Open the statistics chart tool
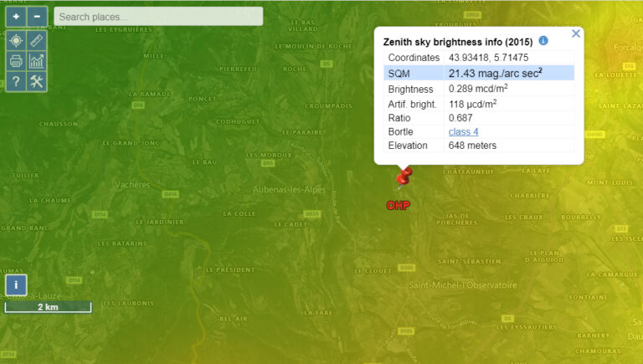 pyautogui.click(x=37, y=60)
